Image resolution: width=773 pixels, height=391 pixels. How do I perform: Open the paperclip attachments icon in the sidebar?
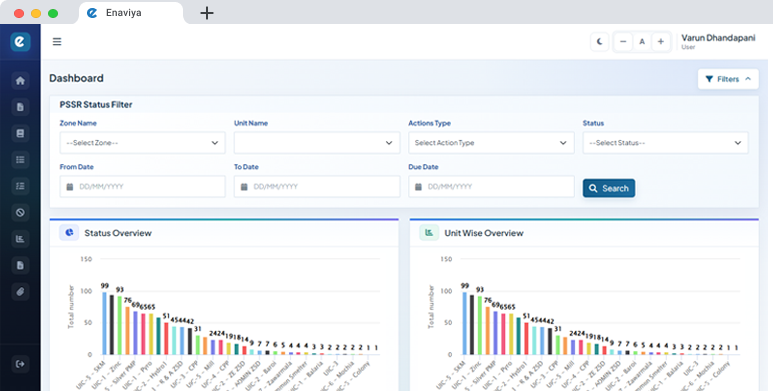click(x=20, y=292)
